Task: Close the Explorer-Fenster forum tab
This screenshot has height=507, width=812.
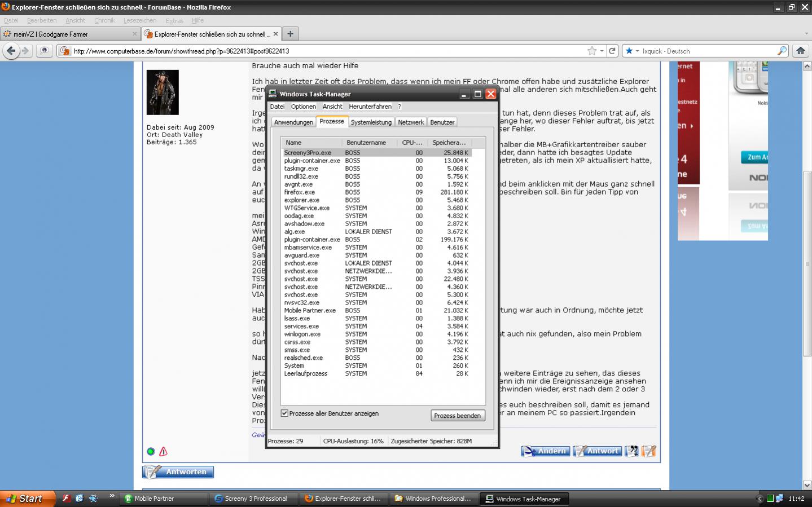Action: pos(275,34)
